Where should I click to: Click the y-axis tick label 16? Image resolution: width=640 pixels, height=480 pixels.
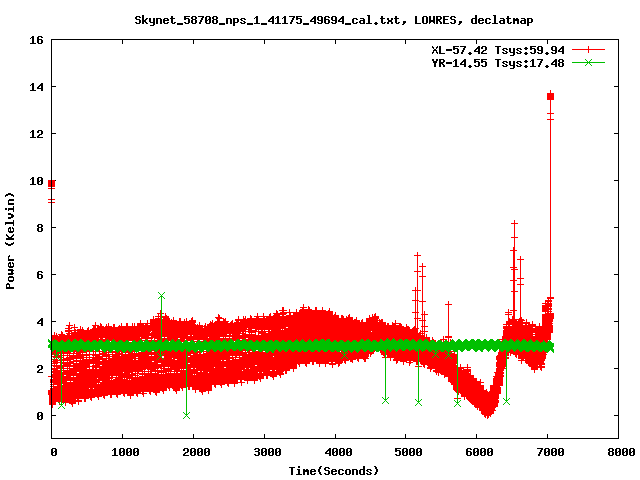tap(36, 40)
